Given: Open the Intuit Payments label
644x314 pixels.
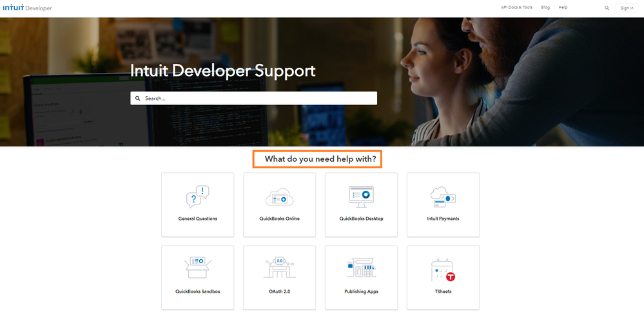Looking at the screenshot, I should (443, 219).
